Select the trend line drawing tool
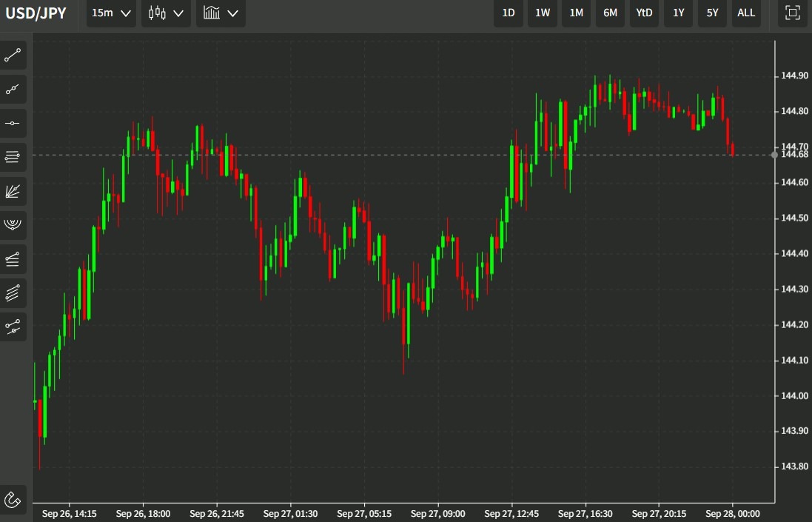Screen dimensions: 812x522 [13, 55]
